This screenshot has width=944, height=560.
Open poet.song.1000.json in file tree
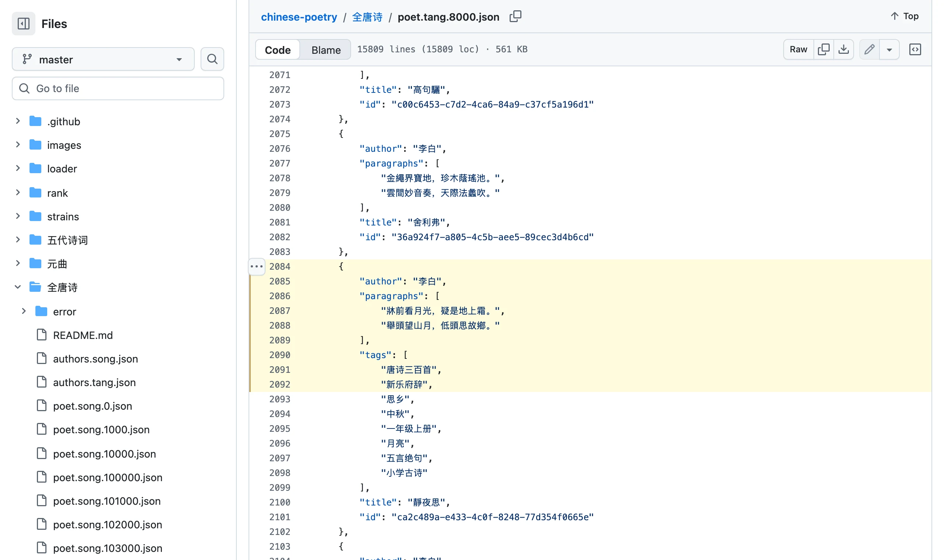pos(101,430)
